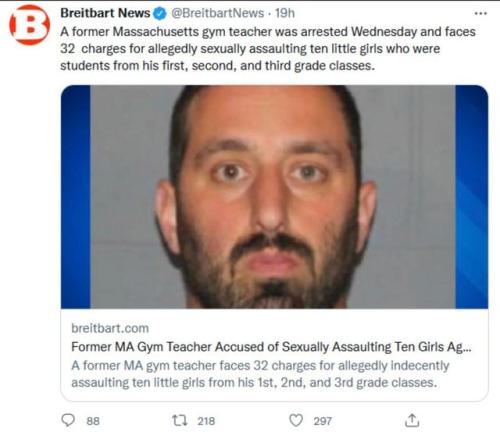500x432 pixels.
Task: Click the card description about 32 charges
Action: tap(260, 374)
